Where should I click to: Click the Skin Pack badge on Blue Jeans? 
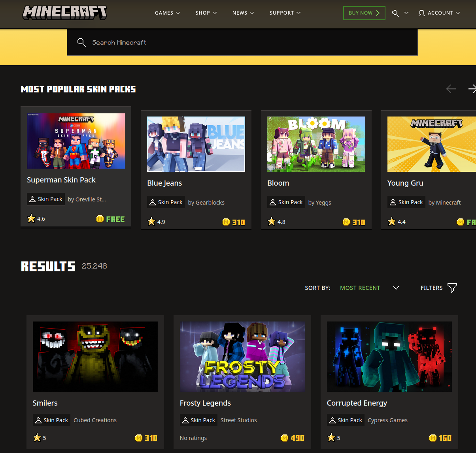pyautogui.click(x=166, y=202)
